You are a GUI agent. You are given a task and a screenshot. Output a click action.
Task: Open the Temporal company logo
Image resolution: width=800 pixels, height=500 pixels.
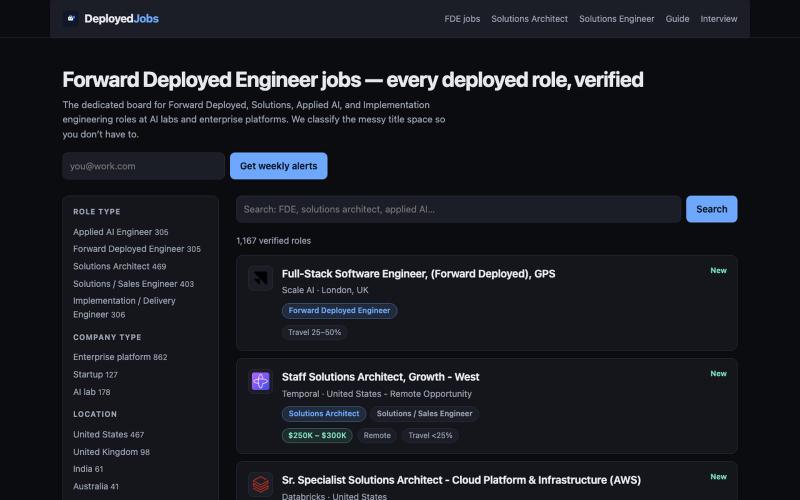261,381
